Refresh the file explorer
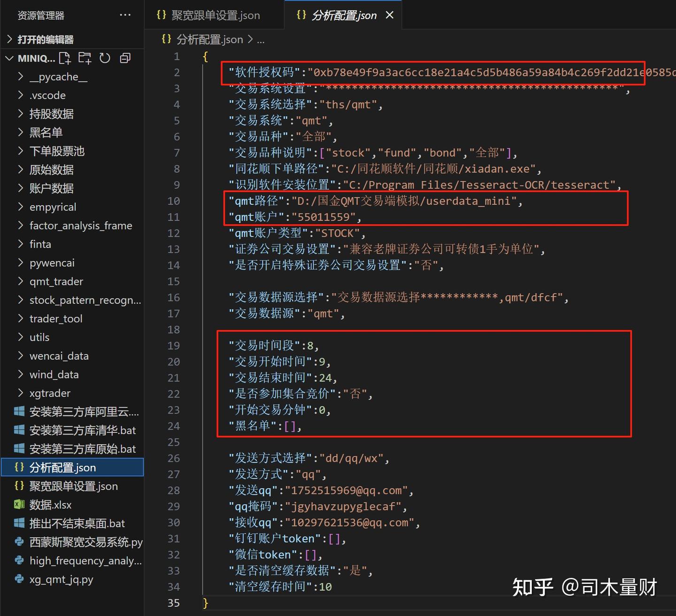676x616 pixels. 105,58
